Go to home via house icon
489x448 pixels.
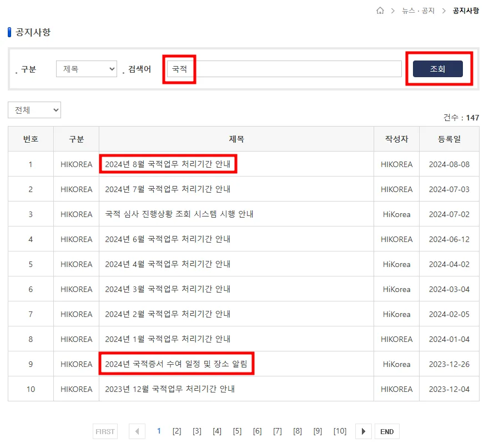pyautogui.click(x=380, y=11)
